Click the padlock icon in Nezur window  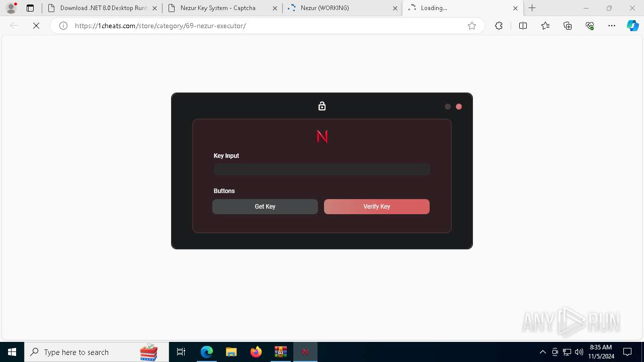pyautogui.click(x=322, y=106)
